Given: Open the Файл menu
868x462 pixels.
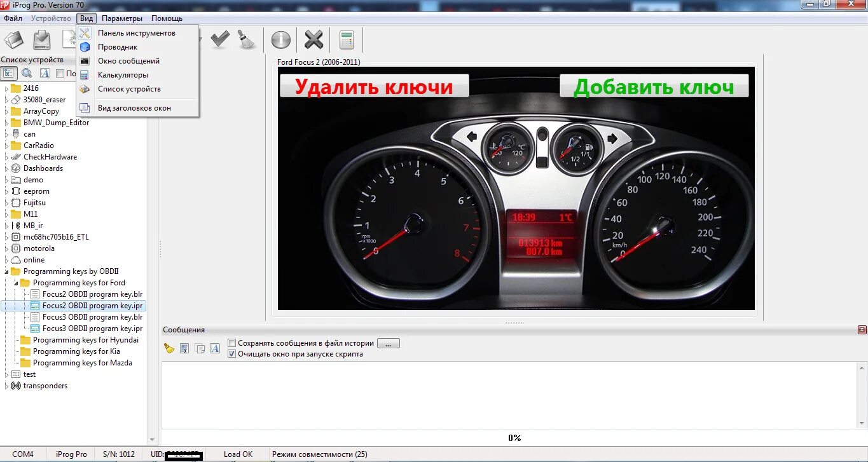Looking at the screenshot, I should point(13,18).
